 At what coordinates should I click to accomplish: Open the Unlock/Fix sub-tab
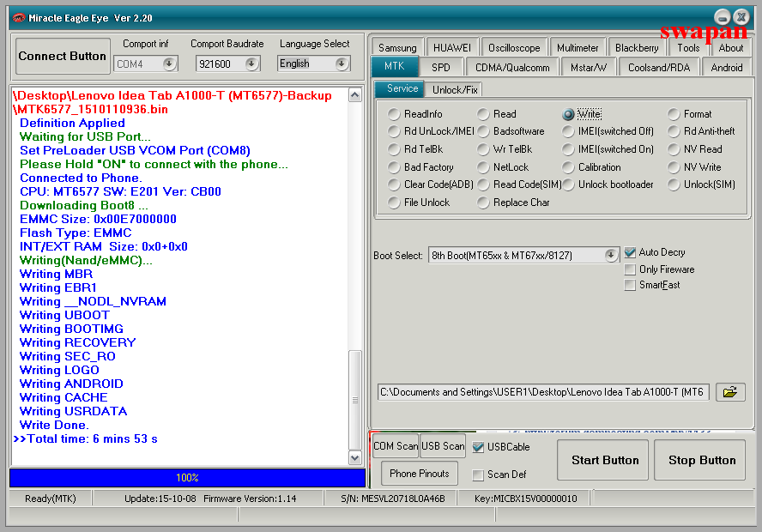(455, 90)
